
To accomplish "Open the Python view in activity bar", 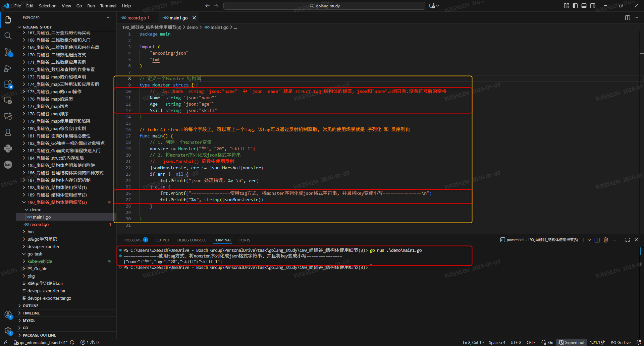I will coord(8,149).
